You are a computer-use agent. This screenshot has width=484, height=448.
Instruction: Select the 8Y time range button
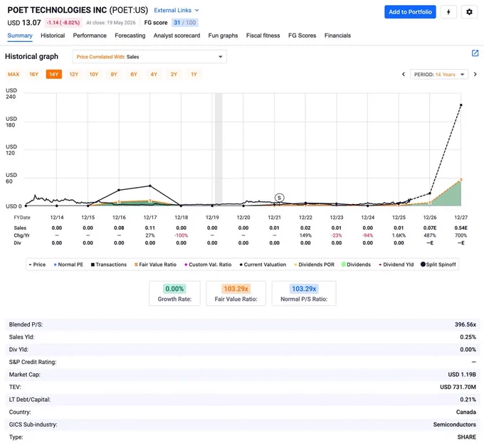point(114,74)
